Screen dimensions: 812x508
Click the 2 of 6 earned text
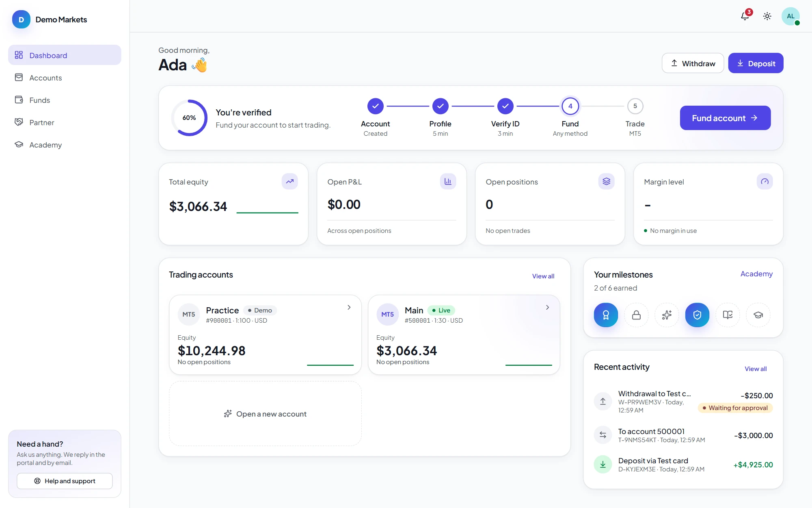pyautogui.click(x=615, y=288)
